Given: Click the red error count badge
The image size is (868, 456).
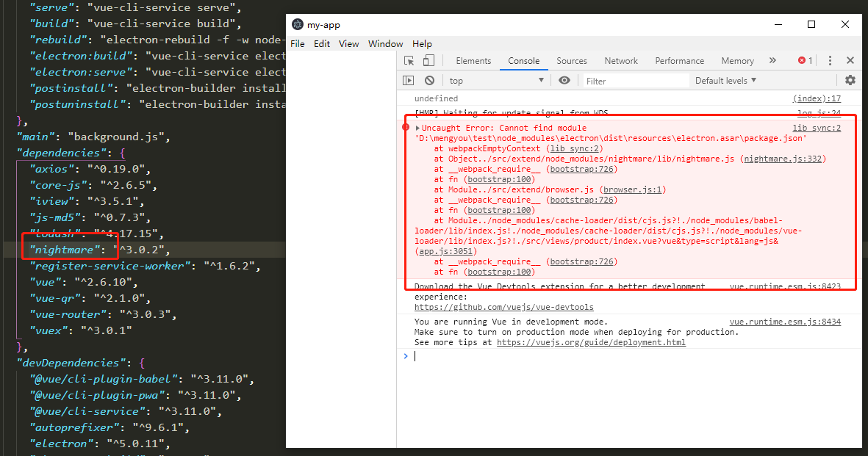Looking at the screenshot, I should [x=805, y=60].
